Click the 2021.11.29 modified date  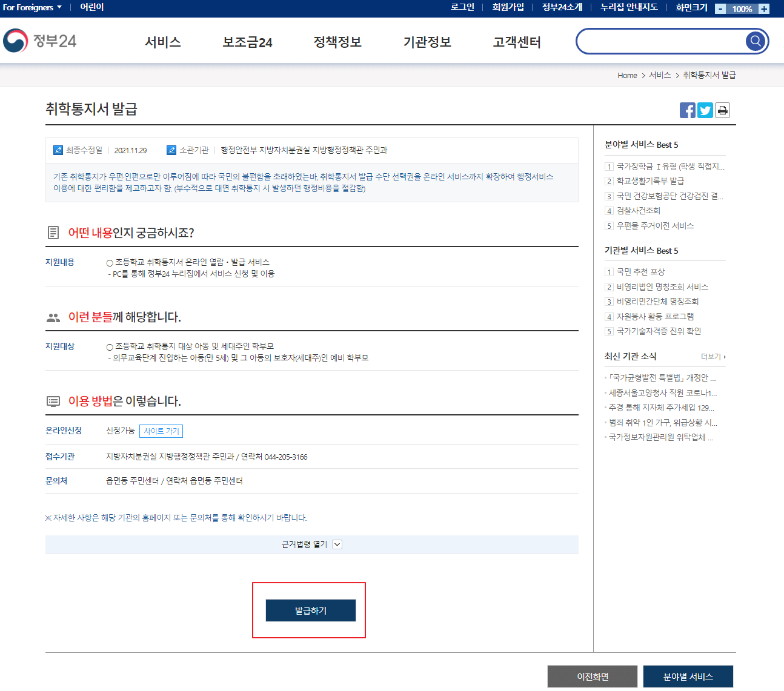coord(131,150)
